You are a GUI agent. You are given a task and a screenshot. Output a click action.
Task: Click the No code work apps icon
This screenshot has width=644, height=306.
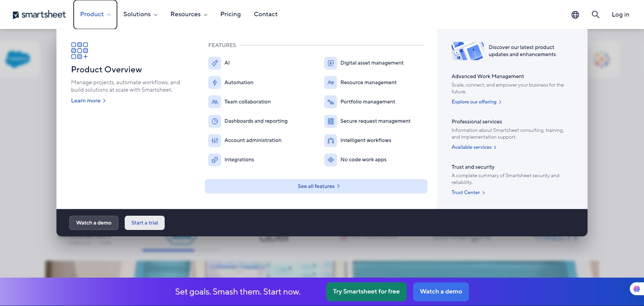pyautogui.click(x=331, y=160)
